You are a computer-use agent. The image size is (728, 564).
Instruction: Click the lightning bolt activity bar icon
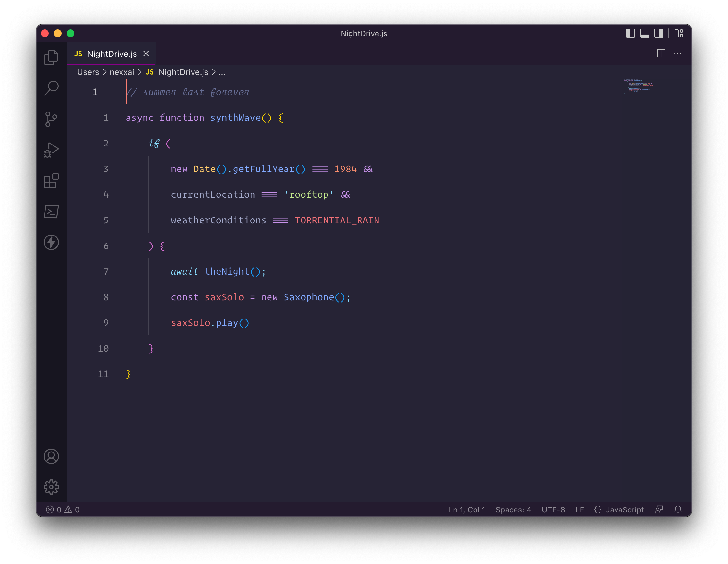[51, 242]
